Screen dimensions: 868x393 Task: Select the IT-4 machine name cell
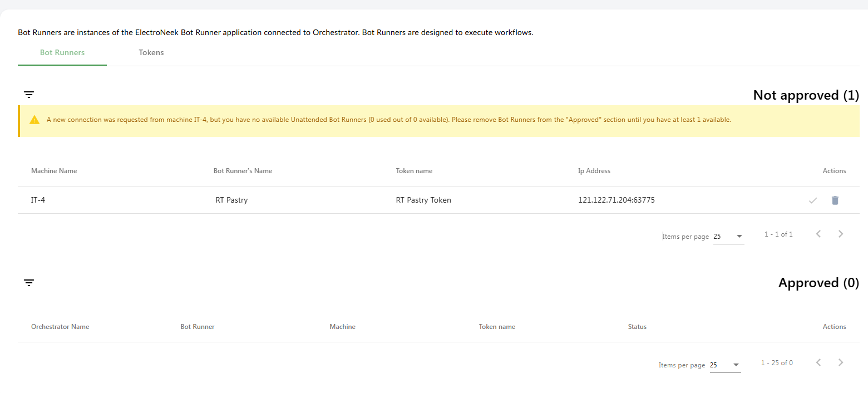point(38,200)
